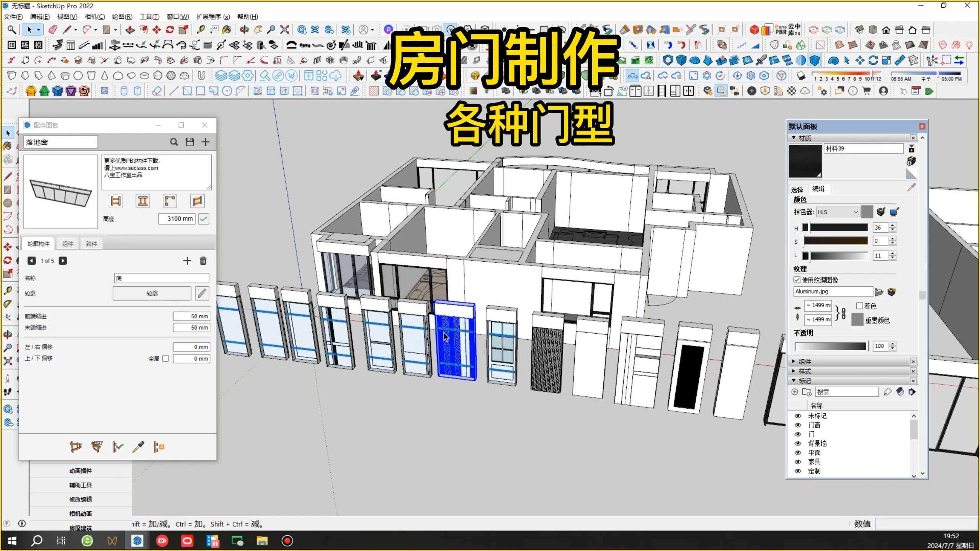Open the 相机动画 list item
Viewport: 980px width, 551px height.
80,514
